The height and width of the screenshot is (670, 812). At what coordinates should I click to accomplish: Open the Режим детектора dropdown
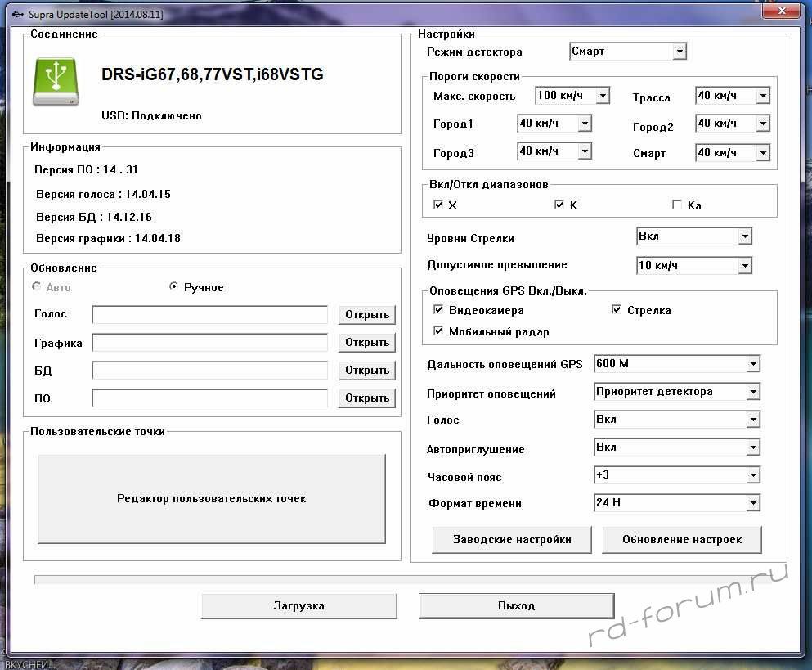click(679, 52)
